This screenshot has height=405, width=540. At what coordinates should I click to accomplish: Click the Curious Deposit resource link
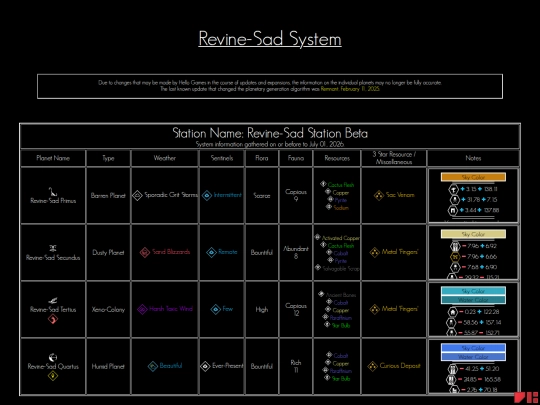400,366
